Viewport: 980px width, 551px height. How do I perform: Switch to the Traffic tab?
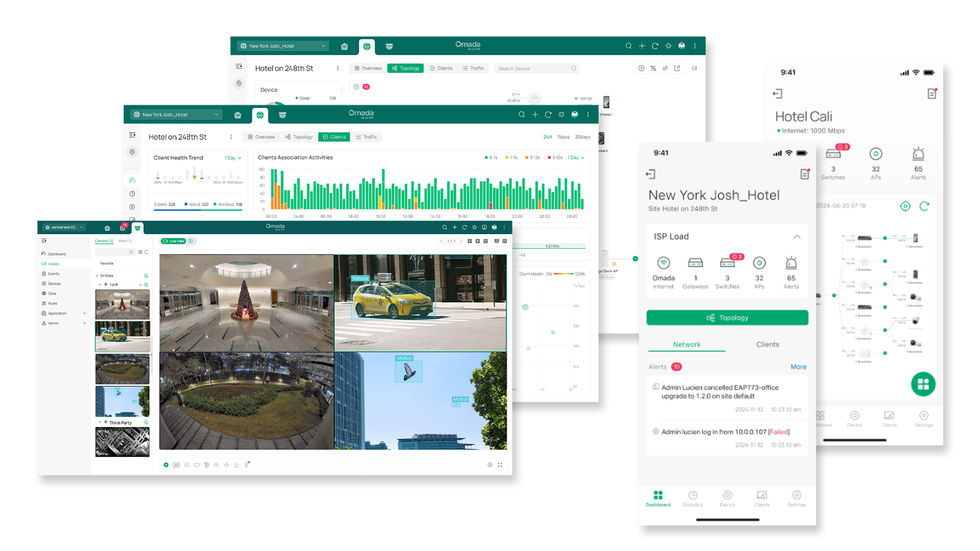coord(366,137)
